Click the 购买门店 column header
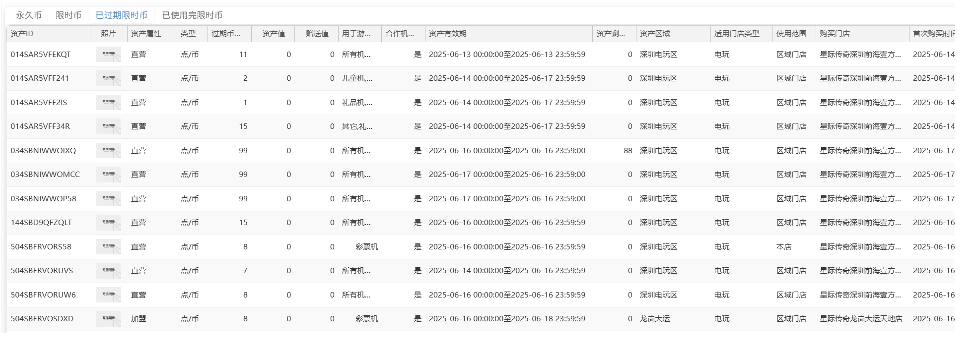 coord(834,34)
